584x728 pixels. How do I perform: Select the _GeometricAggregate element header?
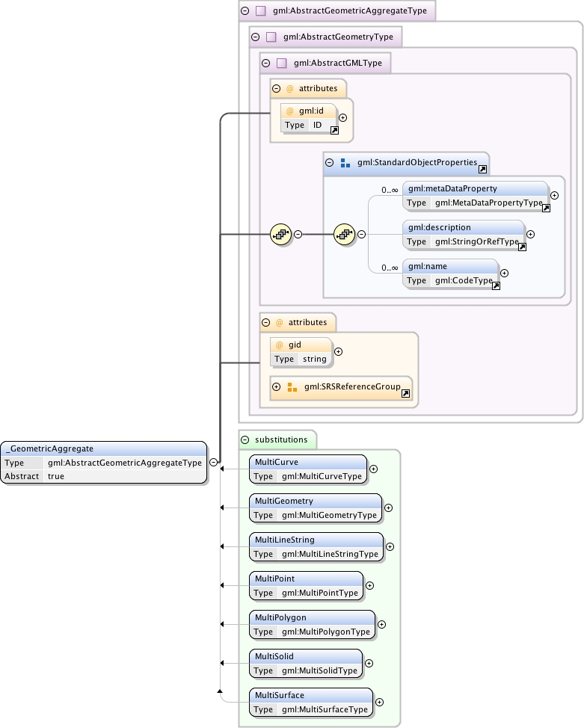(x=104, y=448)
